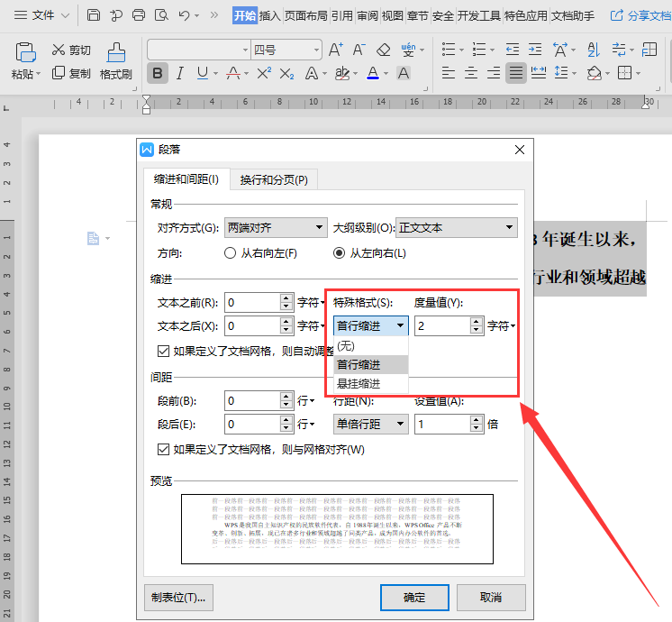
Task: Click the Distributed alignment icon
Action: [539, 73]
